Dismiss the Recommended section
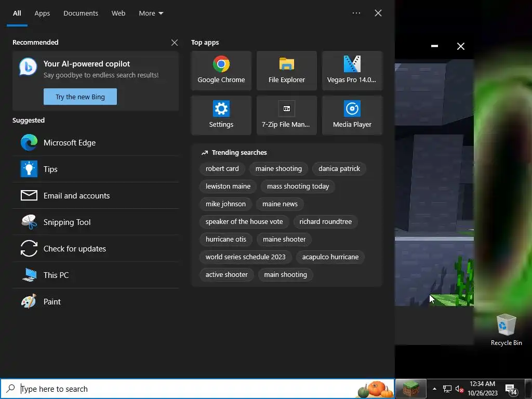 tap(175, 43)
